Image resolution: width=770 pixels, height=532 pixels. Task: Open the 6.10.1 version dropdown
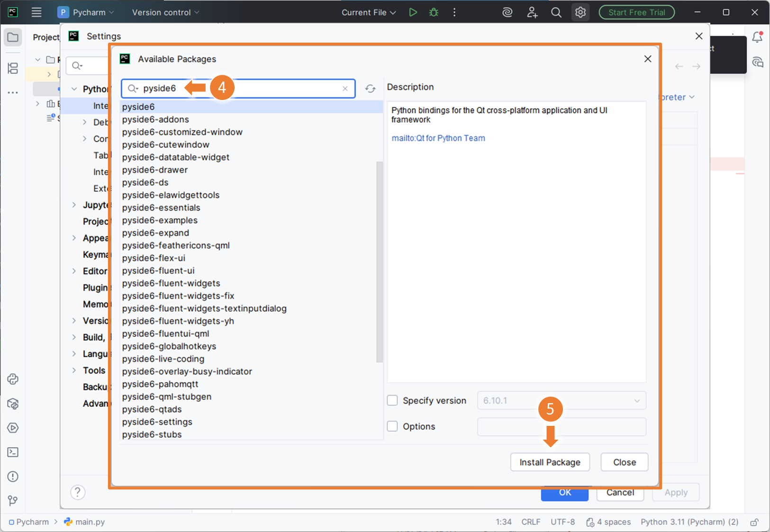point(562,401)
